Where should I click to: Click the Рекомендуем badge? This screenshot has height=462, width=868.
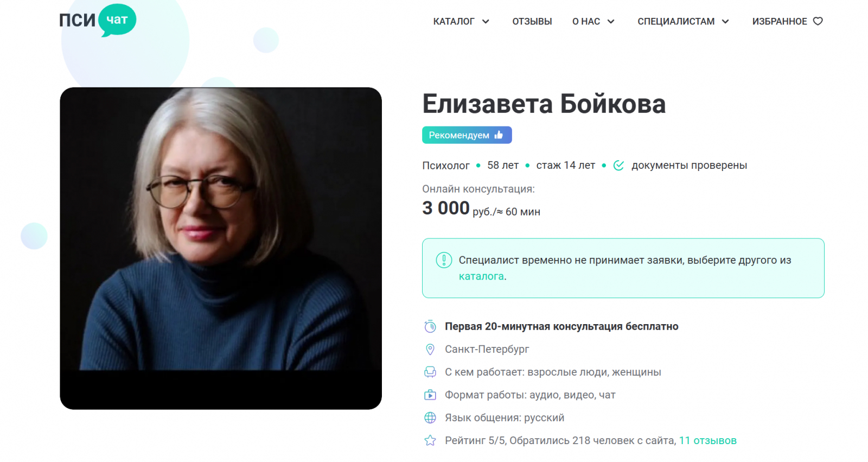coord(467,135)
